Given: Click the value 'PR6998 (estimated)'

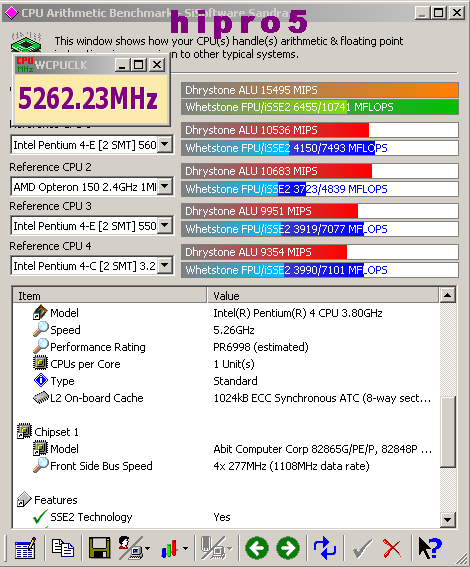Looking at the screenshot, I should tap(261, 347).
